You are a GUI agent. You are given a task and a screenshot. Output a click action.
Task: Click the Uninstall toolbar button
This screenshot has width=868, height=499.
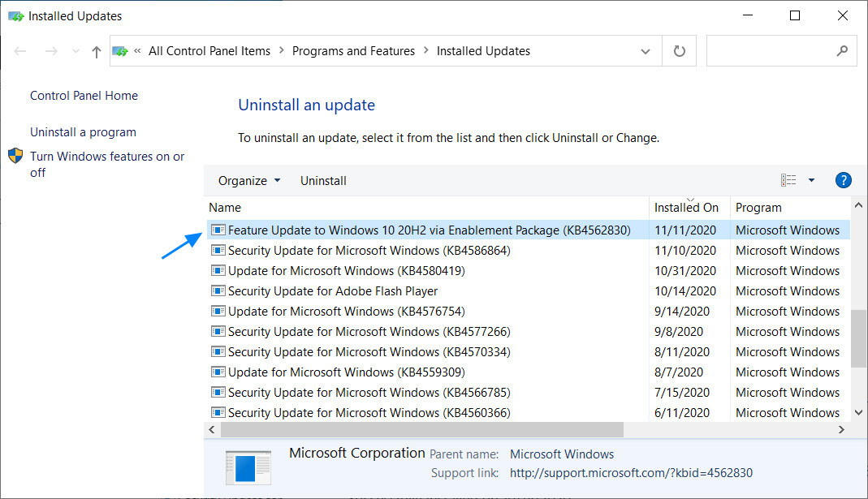coord(323,181)
